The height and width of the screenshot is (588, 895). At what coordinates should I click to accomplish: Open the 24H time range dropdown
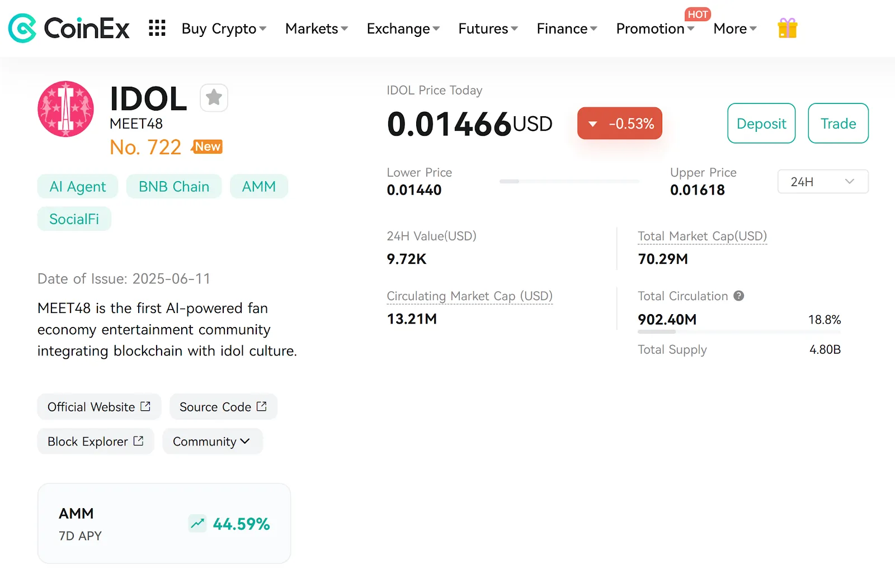tap(823, 182)
